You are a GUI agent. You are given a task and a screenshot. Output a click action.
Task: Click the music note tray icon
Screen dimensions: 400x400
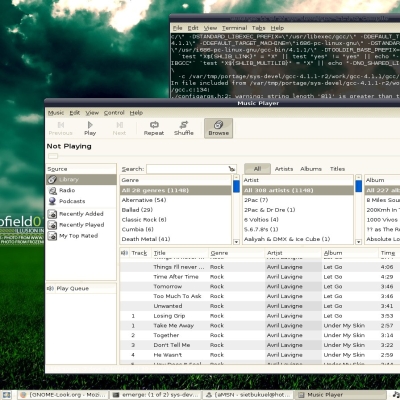click(x=396, y=395)
